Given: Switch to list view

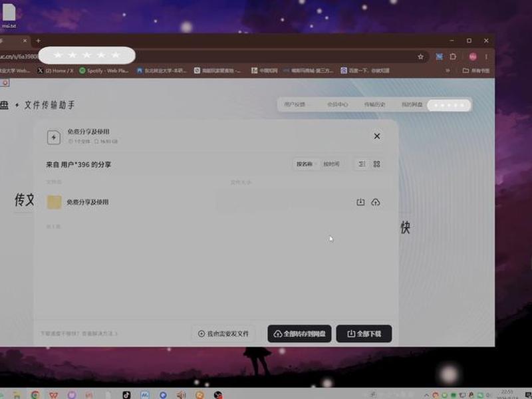Looking at the screenshot, I should point(362,164).
